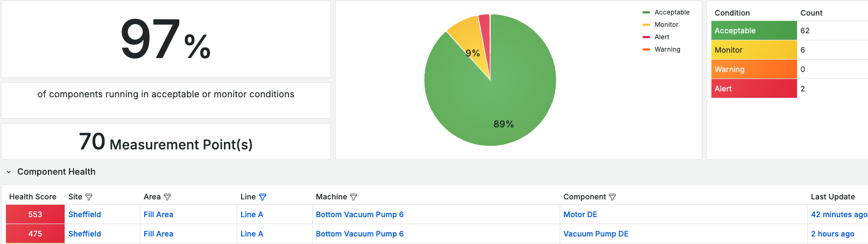Open the active Line column filter icon
The image size is (868, 244).
click(x=263, y=197)
